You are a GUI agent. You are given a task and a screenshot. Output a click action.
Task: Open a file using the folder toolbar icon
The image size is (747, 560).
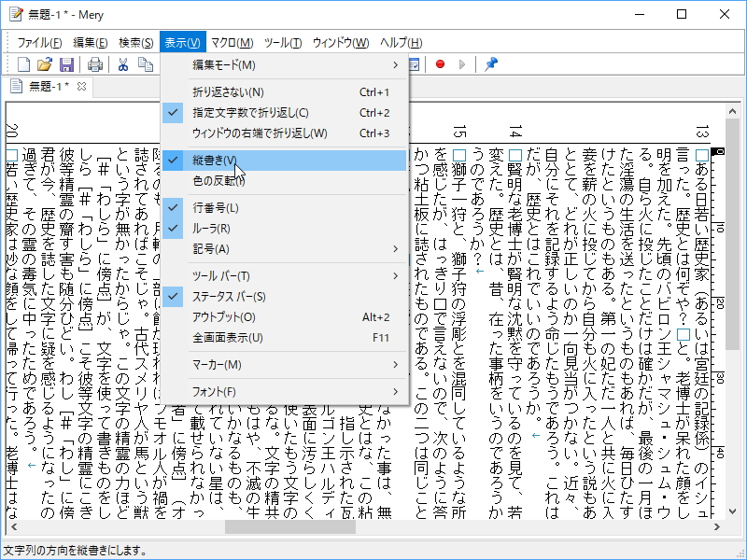pyautogui.click(x=45, y=63)
